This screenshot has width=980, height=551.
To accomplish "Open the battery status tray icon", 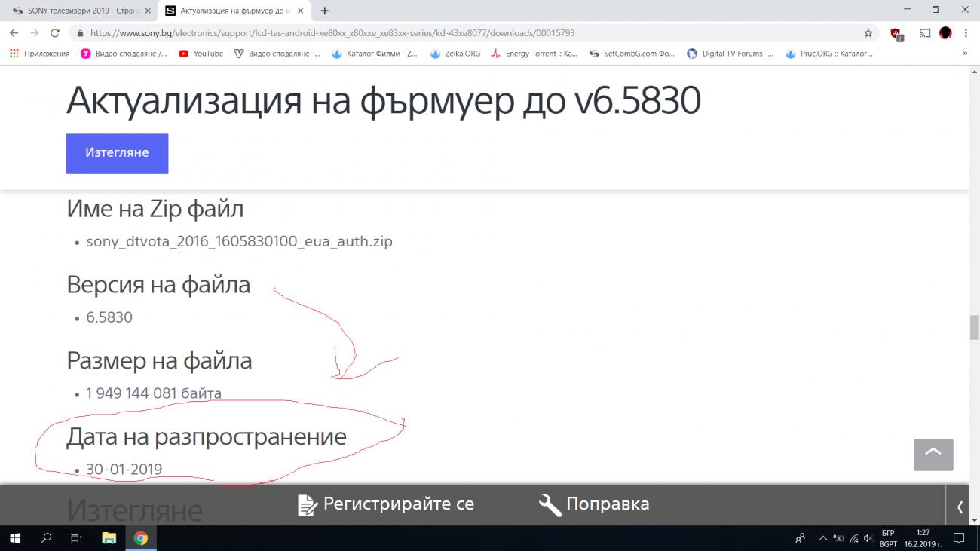I will point(838,538).
